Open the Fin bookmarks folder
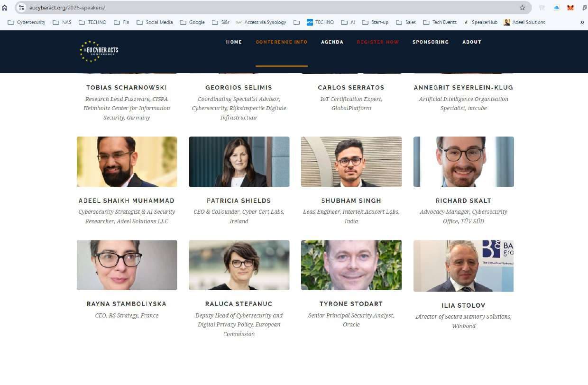588x385 pixels. click(121, 22)
